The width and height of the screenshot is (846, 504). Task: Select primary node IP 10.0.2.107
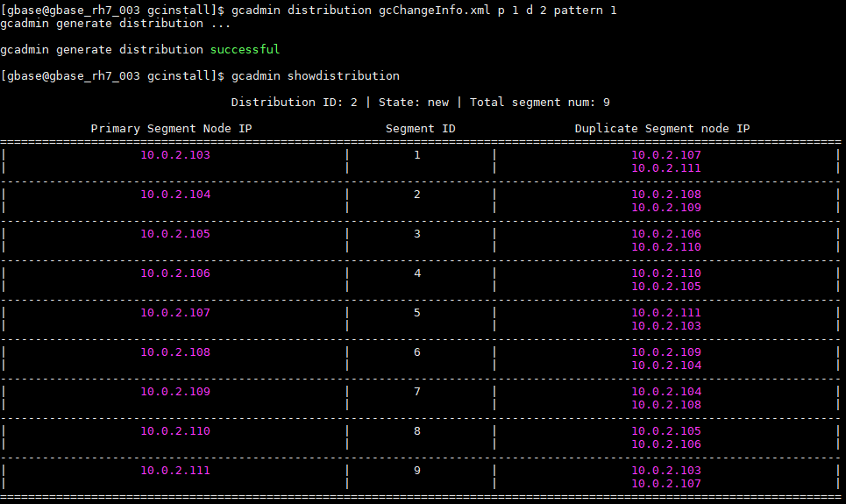coord(175,312)
